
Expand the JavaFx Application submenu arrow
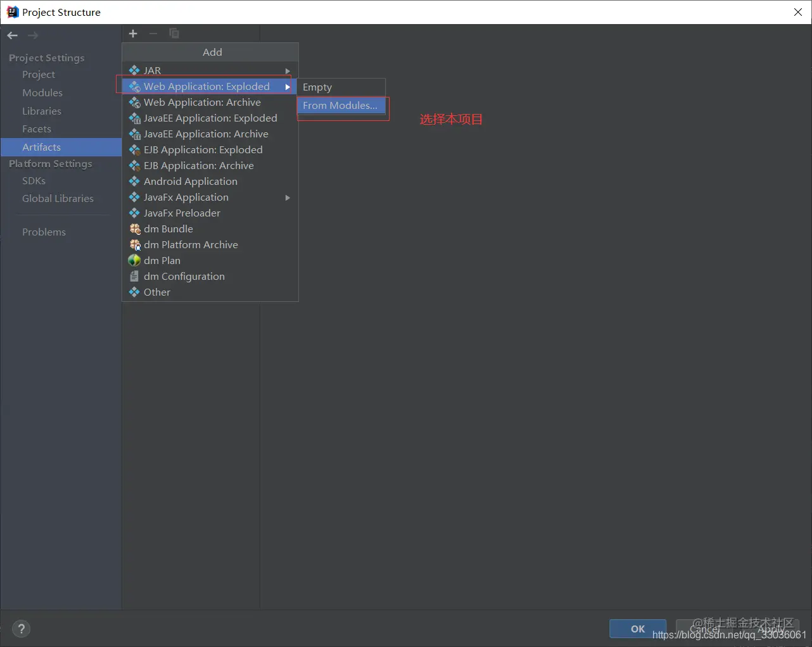click(x=288, y=198)
